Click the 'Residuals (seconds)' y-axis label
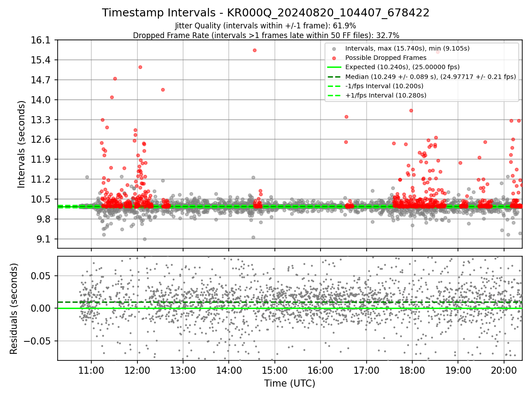This screenshot has height=399, width=532. tap(14, 309)
